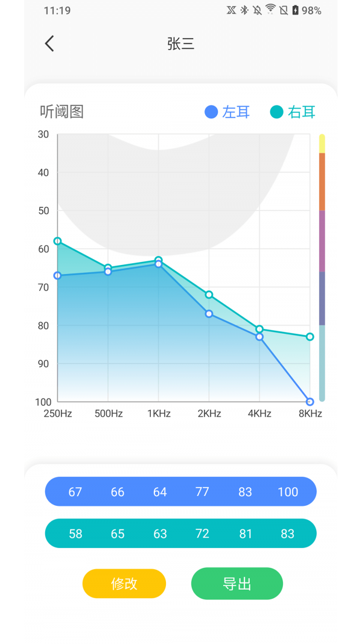Toggle the 右耳 legend dot
Screen dimensions: 362x644
tap(276, 112)
